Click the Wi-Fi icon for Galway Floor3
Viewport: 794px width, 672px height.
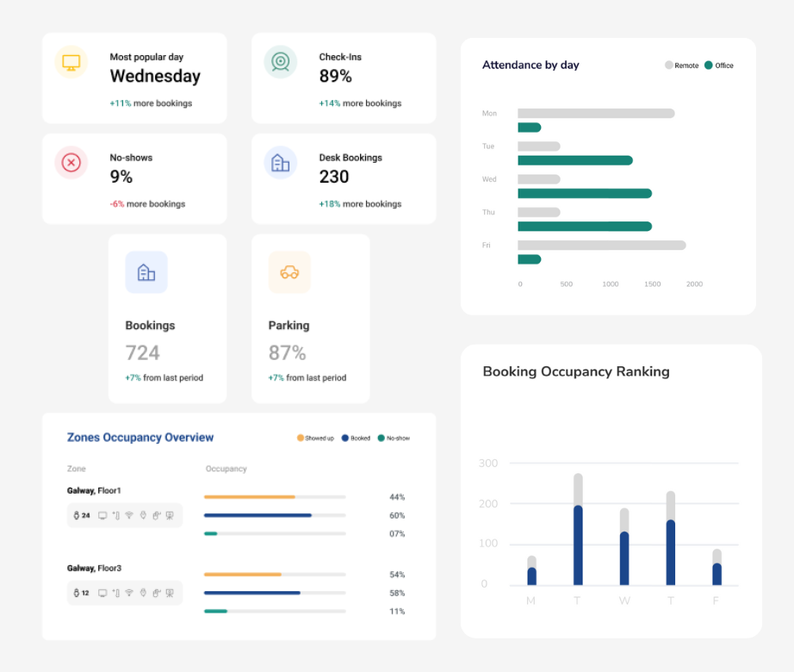129,593
